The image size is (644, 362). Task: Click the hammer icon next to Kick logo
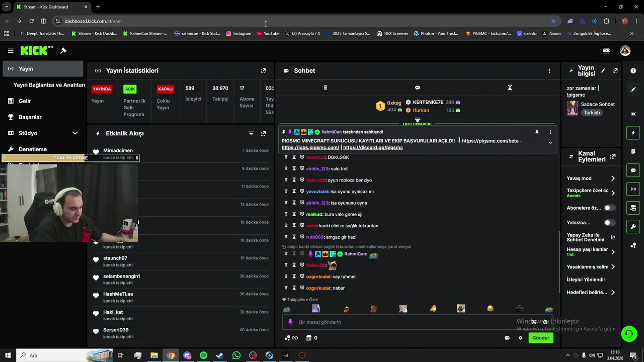tap(63, 51)
